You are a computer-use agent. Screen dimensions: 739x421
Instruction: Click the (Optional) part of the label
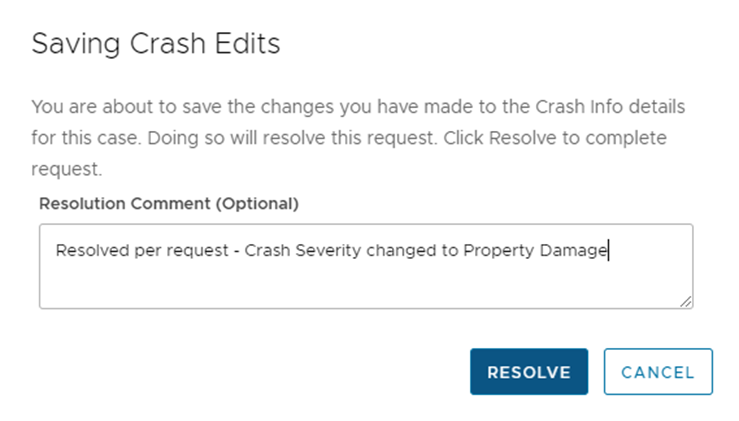pyautogui.click(x=257, y=204)
